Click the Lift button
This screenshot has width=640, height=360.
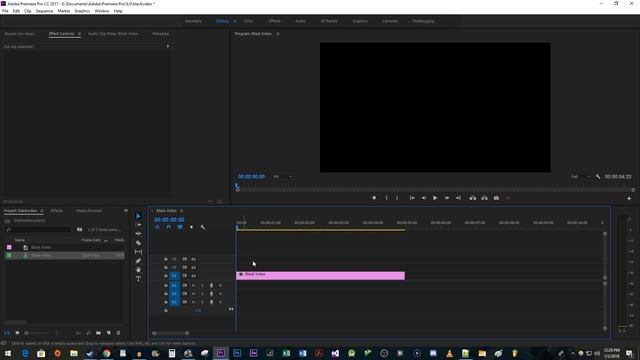tap(473, 198)
